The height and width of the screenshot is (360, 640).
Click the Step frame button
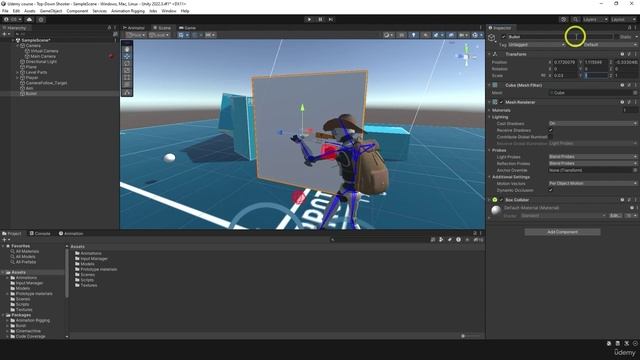pyautogui.click(x=331, y=19)
